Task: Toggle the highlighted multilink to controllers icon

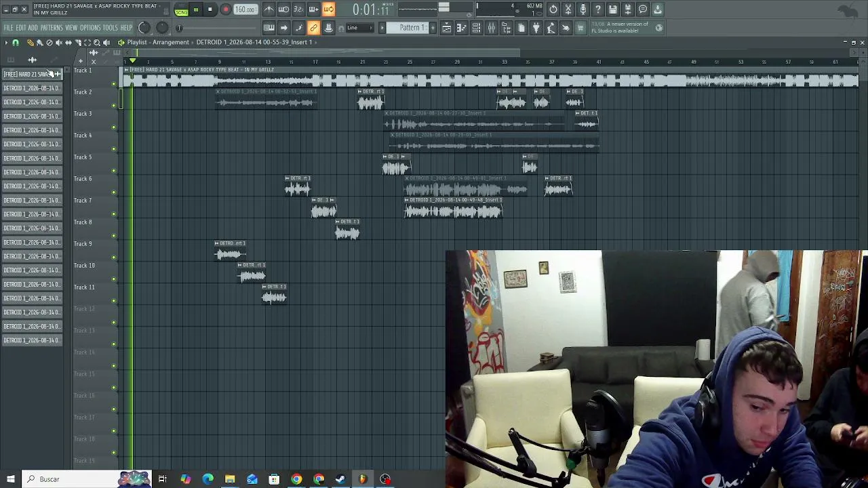Action: point(314,28)
